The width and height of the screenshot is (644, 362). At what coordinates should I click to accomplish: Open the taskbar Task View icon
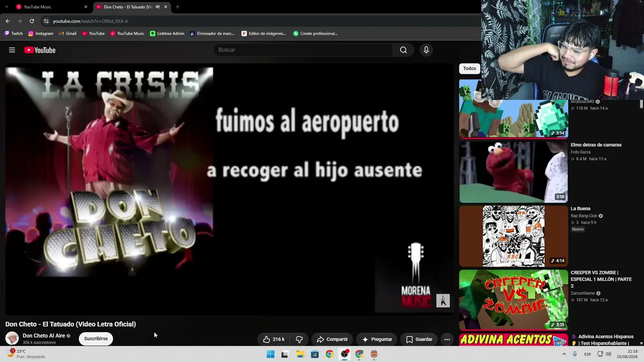285,354
